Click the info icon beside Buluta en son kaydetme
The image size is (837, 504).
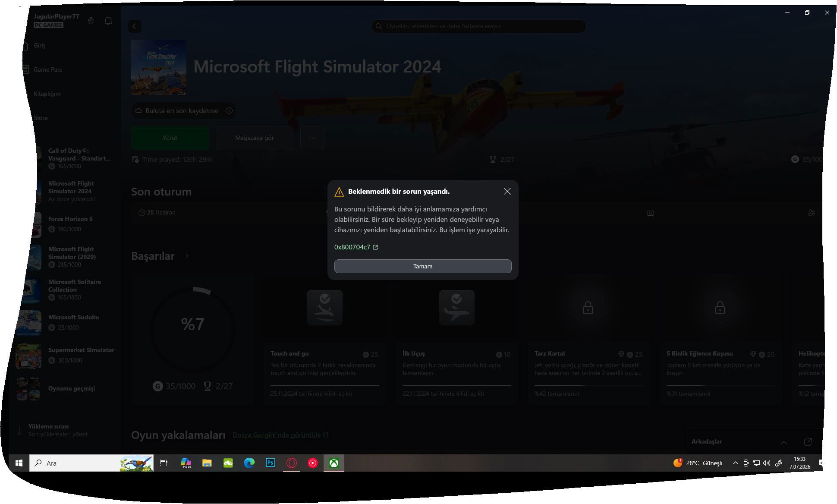click(x=229, y=110)
